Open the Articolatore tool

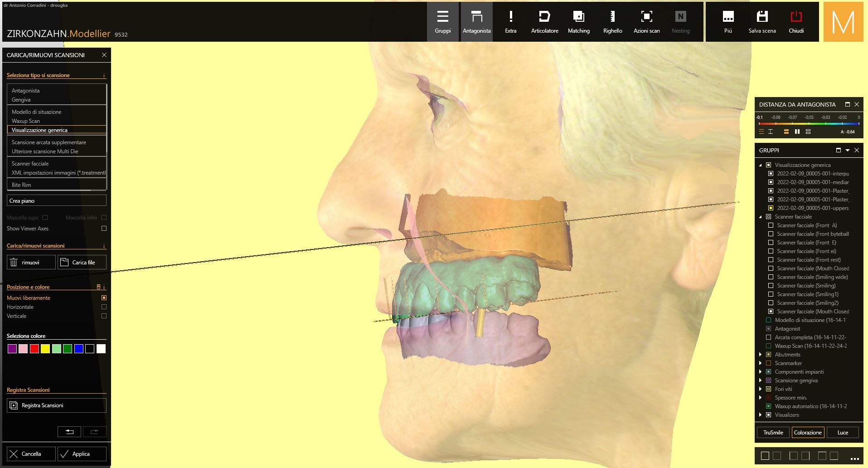[x=544, y=22]
